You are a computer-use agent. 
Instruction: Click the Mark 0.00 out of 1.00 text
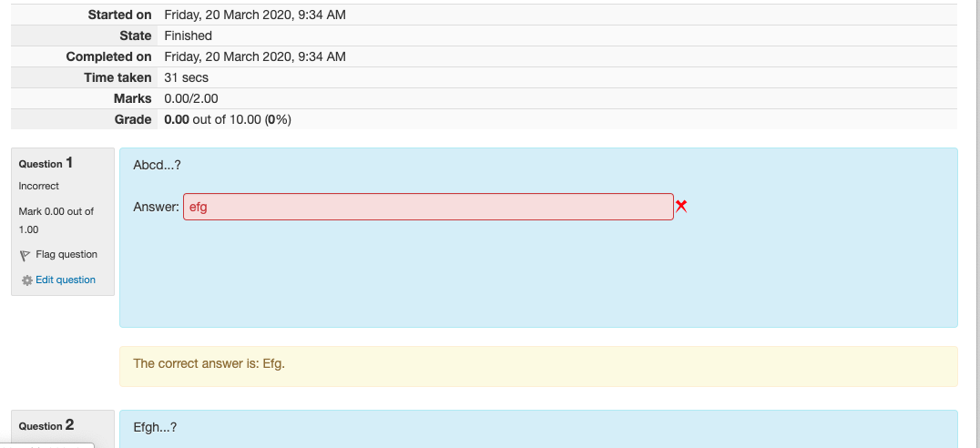pos(56,220)
